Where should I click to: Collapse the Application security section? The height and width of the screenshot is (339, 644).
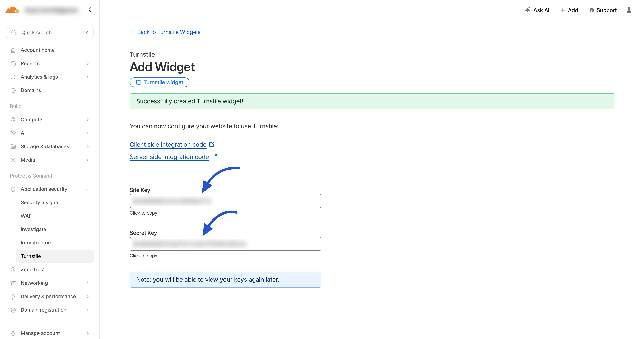point(87,189)
